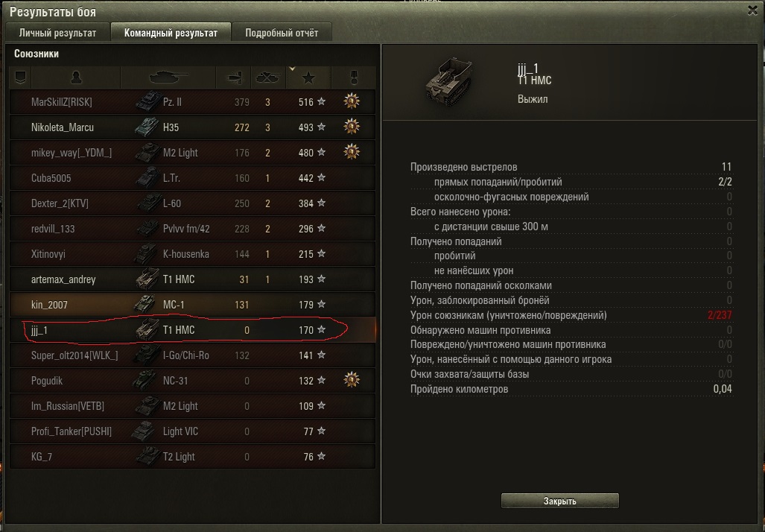Sort by damage dealt shell icon column
Image resolution: width=765 pixels, height=532 pixels.
[x=234, y=77]
